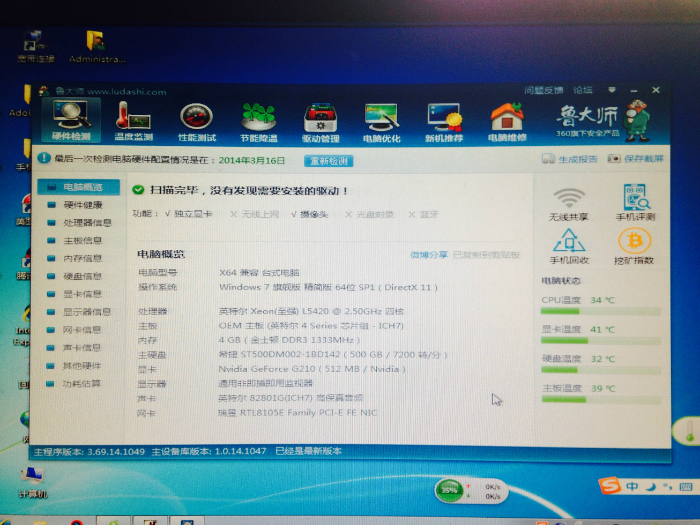Open 手机评测 phone review icon

(x=634, y=201)
